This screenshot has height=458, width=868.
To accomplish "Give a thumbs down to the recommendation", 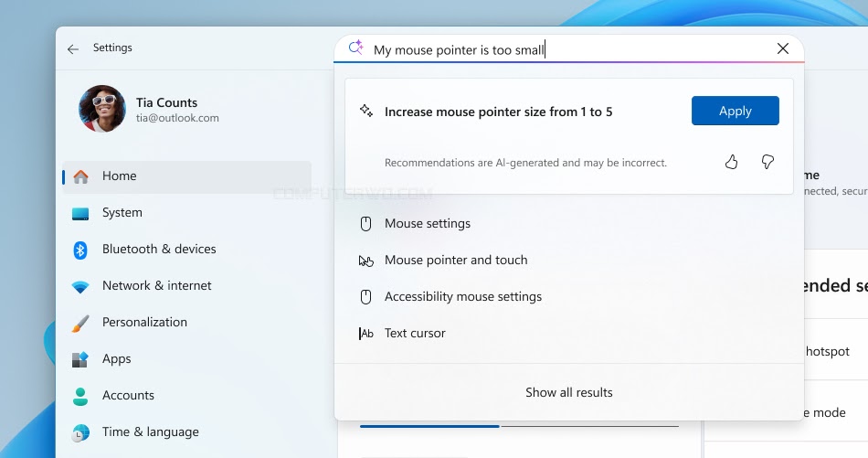I will coord(767,162).
